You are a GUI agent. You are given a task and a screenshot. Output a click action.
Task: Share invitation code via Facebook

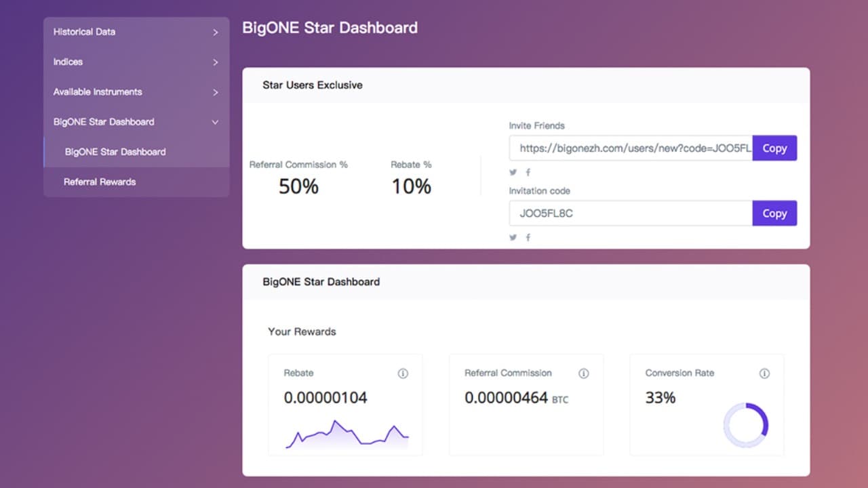click(528, 237)
